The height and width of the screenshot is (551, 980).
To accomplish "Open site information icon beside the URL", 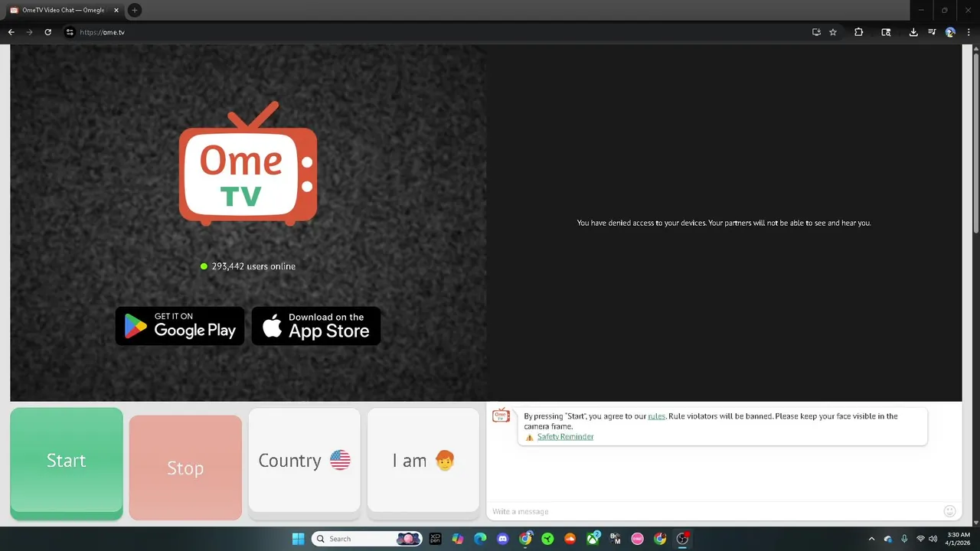I will [x=70, y=32].
